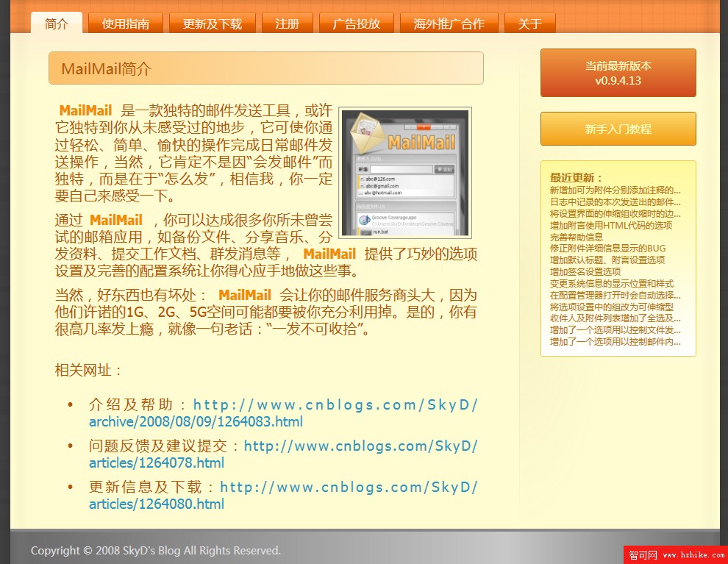This screenshot has height=564, width=728.
Task: Click the highlighted orange pin icon on MailMail's title bar
Action: pyautogui.click(x=424, y=127)
